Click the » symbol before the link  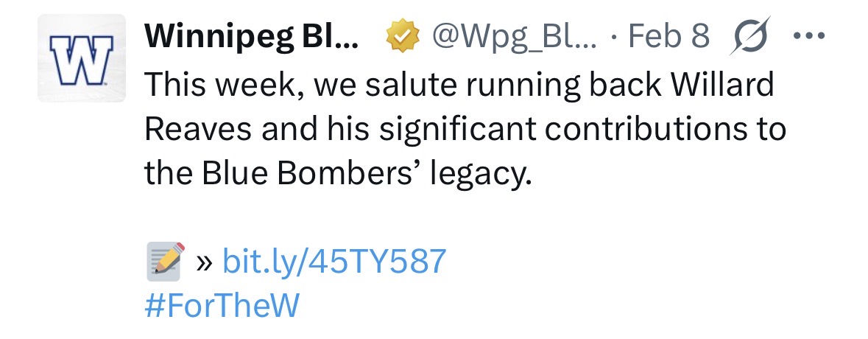(x=205, y=262)
